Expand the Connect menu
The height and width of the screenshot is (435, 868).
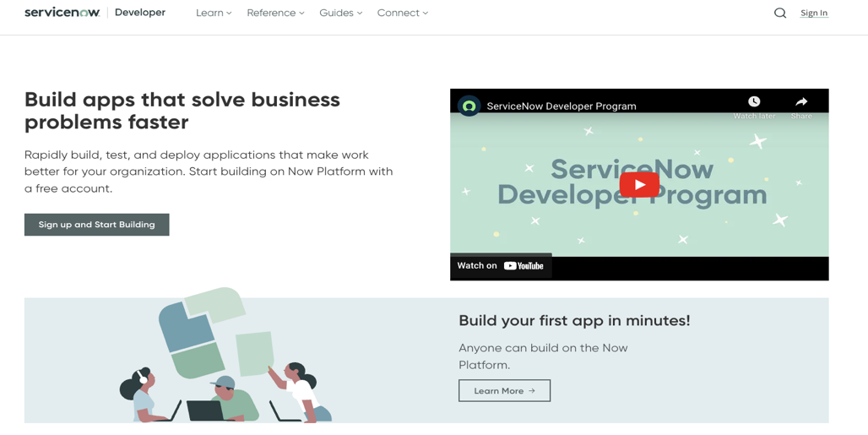tap(403, 13)
